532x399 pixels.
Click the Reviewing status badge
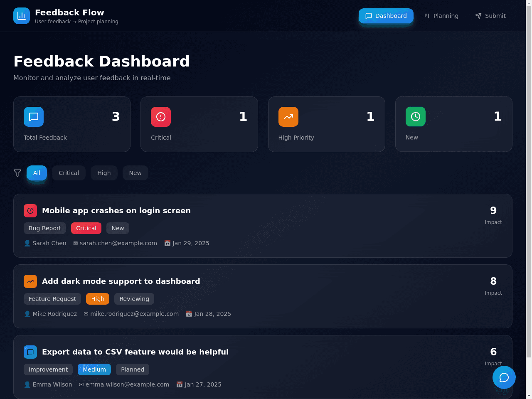tap(134, 299)
